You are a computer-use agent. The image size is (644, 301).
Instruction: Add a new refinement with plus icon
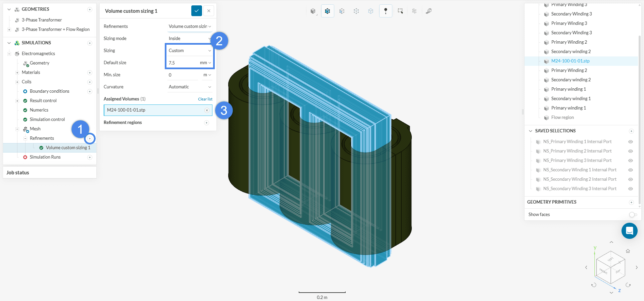coord(90,138)
